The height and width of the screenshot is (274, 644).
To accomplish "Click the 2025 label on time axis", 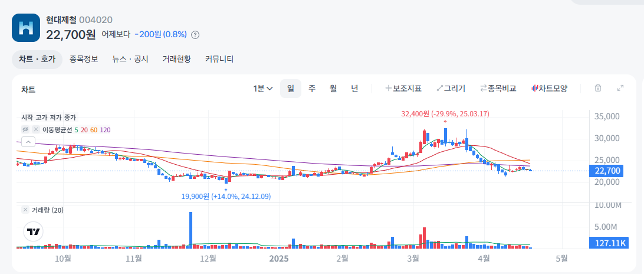I will 279,259.
